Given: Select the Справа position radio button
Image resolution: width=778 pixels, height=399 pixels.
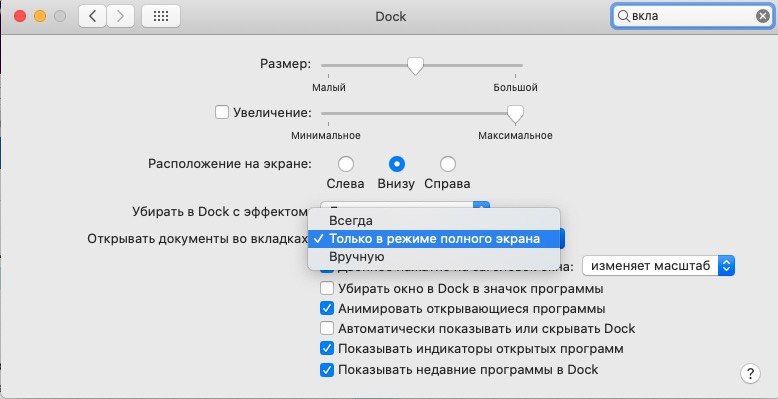Looking at the screenshot, I should [x=448, y=164].
